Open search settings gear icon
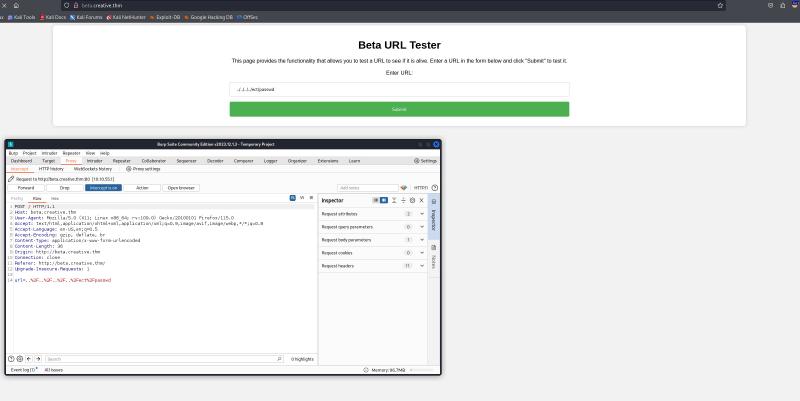Image resolution: width=800 pixels, height=401 pixels. [19, 358]
